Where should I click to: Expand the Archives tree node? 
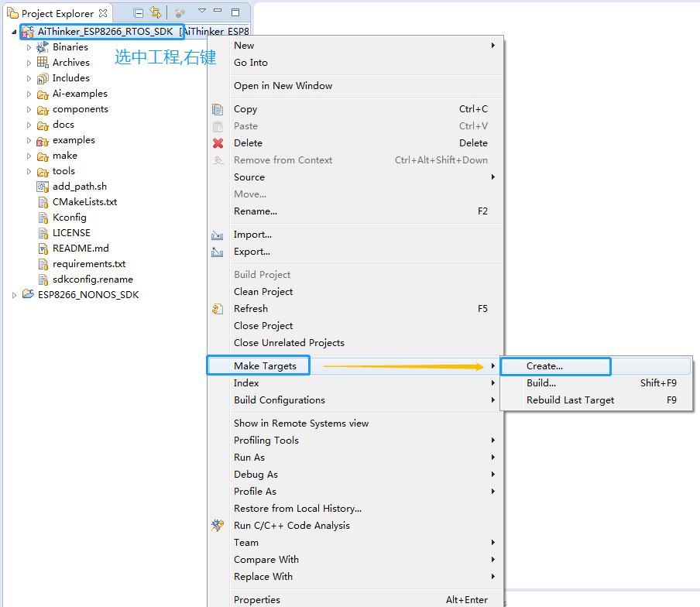[x=29, y=63]
